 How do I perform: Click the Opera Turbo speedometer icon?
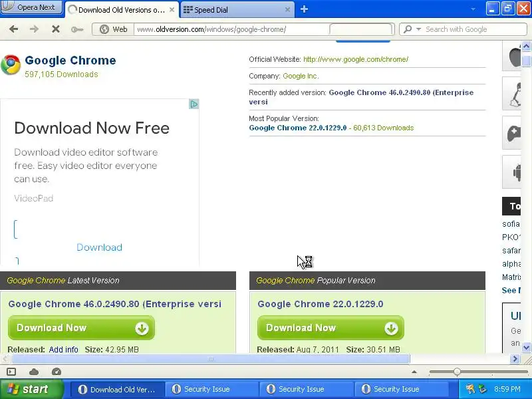pos(57,372)
